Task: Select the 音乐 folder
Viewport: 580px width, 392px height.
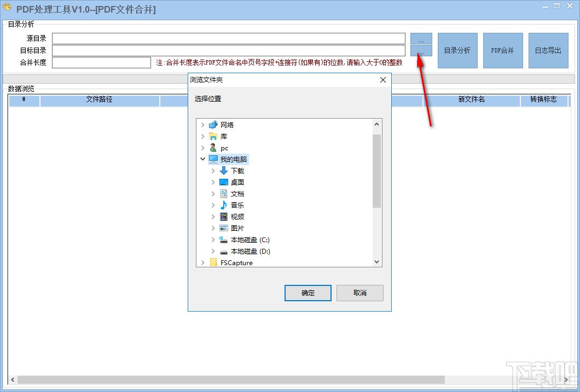Action: 237,205
